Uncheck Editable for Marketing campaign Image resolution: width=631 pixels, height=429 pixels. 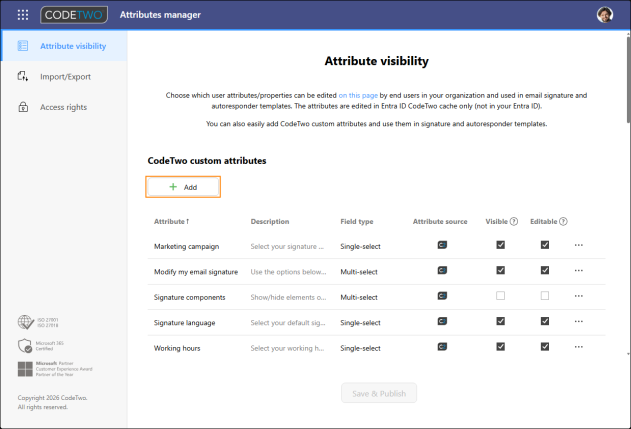(545, 245)
